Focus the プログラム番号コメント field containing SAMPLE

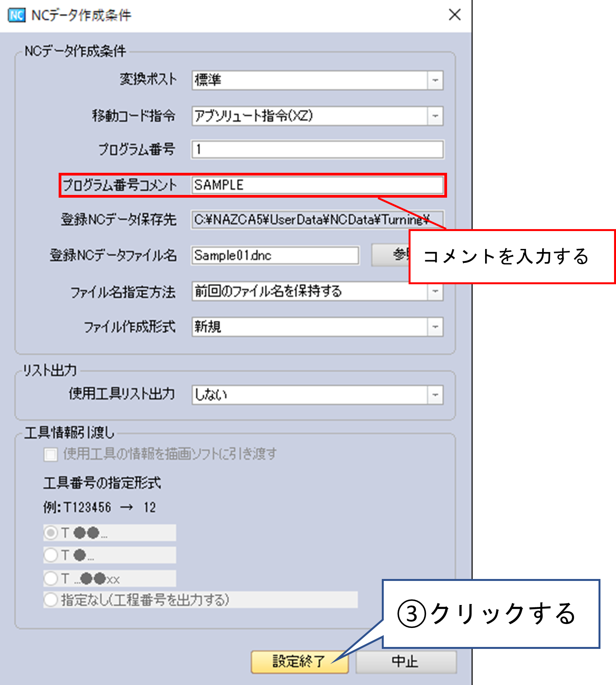click(317, 185)
